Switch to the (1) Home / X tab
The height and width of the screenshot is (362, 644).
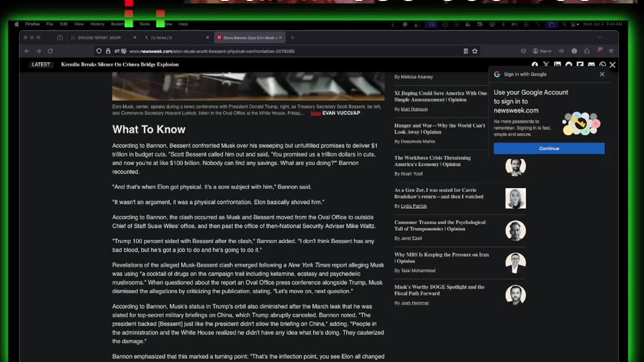pos(176,38)
